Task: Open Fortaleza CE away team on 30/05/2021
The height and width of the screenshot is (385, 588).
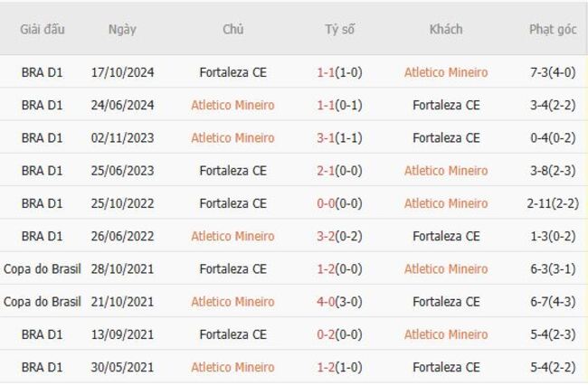Action: pos(446,367)
